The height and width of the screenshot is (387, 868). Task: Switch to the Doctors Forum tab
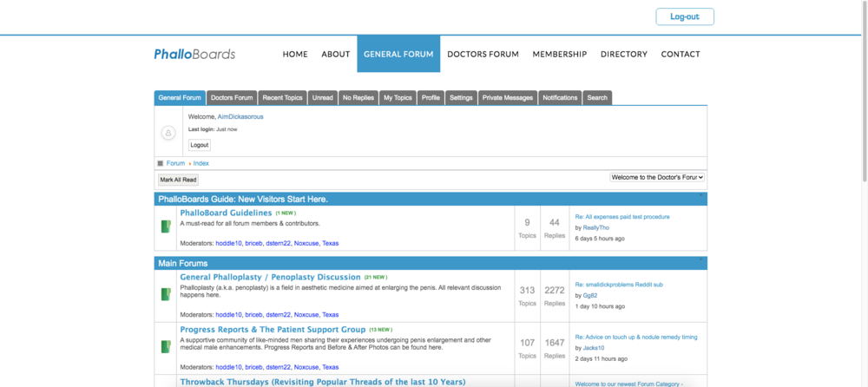pos(232,97)
